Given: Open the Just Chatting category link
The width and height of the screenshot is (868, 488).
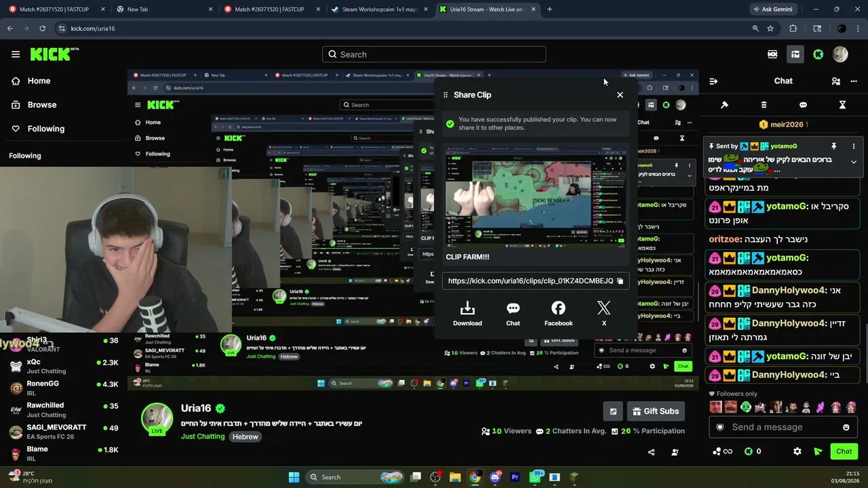Looking at the screenshot, I should 203,436.
